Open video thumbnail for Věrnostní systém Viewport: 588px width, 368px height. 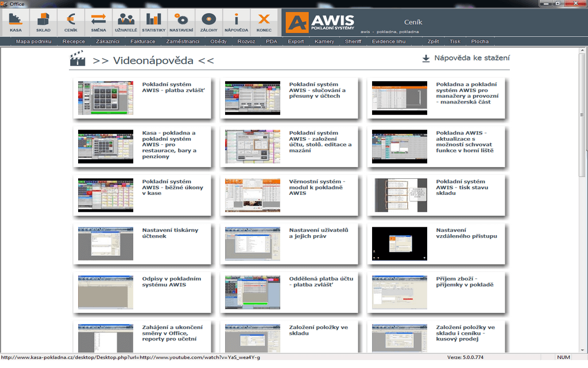pos(253,195)
